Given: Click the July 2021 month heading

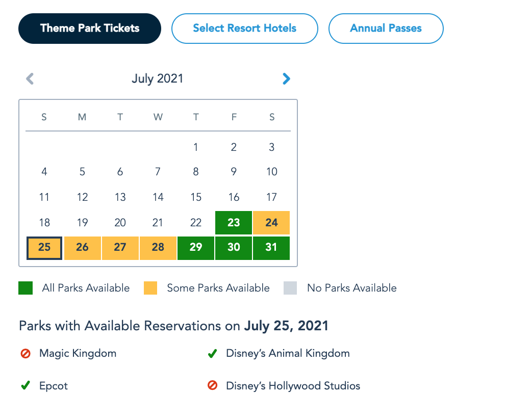Looking at the screenshot, I should point(157,79).
